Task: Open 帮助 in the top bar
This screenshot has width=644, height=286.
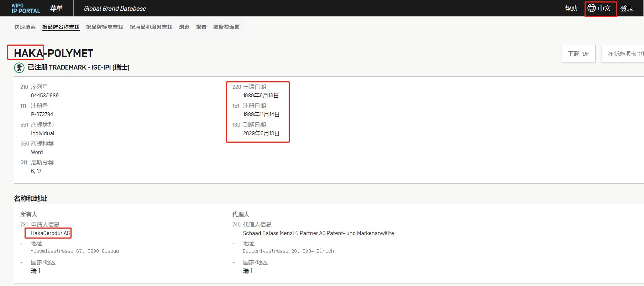Action: (x=571, y=8)
